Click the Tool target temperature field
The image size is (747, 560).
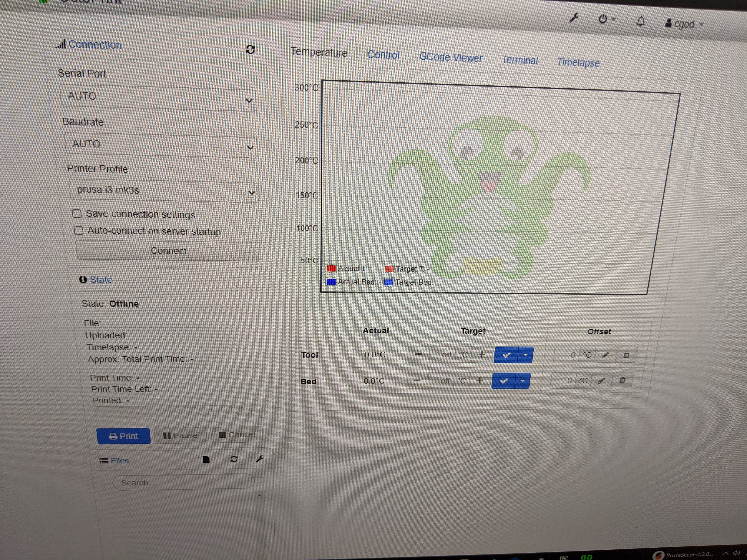[x=442, y=354]
